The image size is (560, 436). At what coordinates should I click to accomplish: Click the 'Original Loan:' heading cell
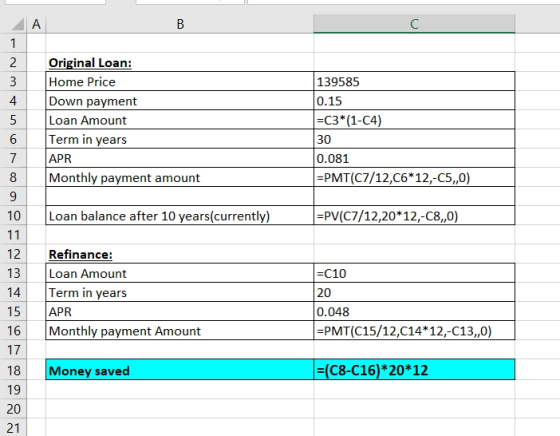180,62
